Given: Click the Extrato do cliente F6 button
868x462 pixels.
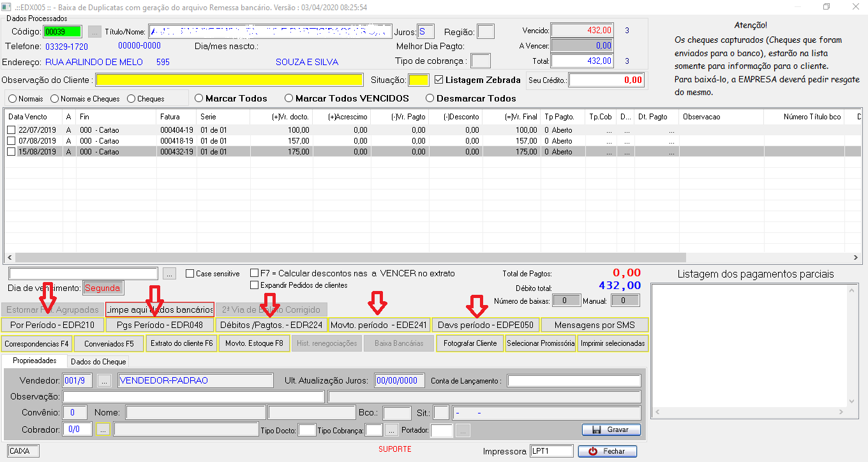Looking at the screenshot, I should point(181,343).
